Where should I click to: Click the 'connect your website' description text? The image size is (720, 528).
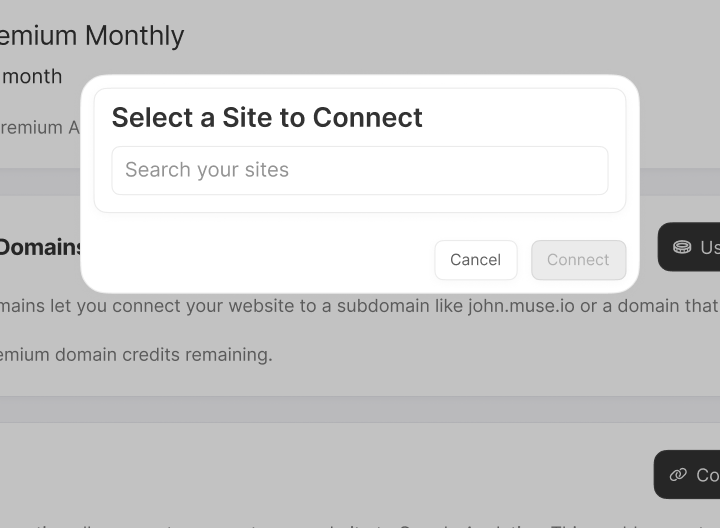tap(190, 305)
